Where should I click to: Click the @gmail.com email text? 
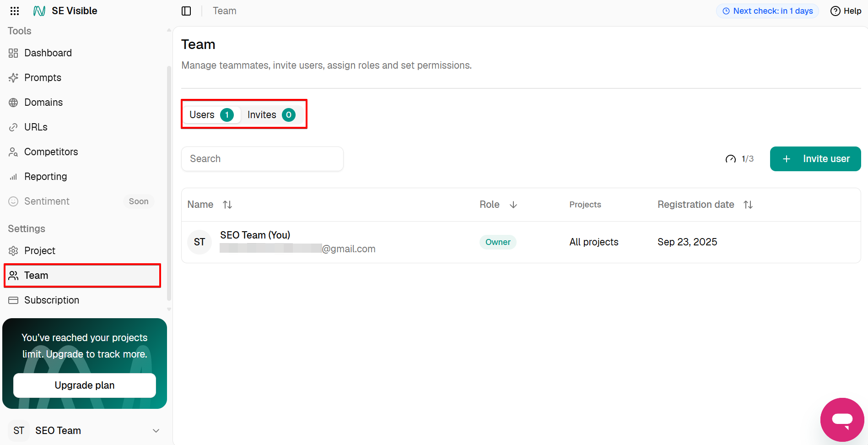coord(349,249)
